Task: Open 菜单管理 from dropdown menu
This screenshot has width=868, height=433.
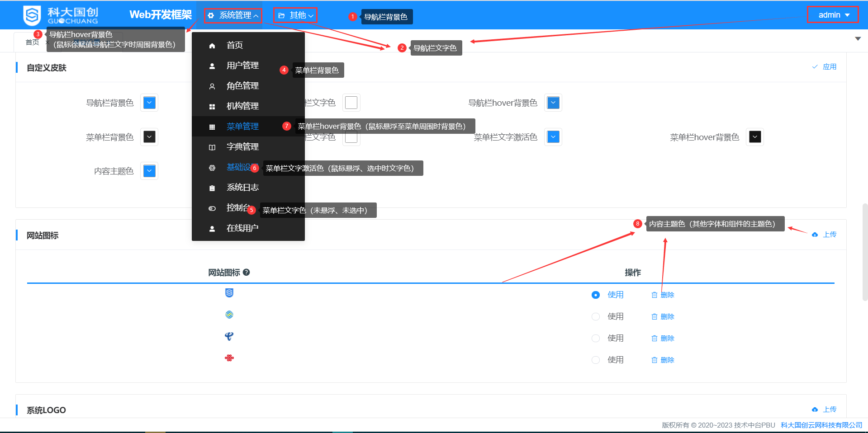Action: point(242,127)
